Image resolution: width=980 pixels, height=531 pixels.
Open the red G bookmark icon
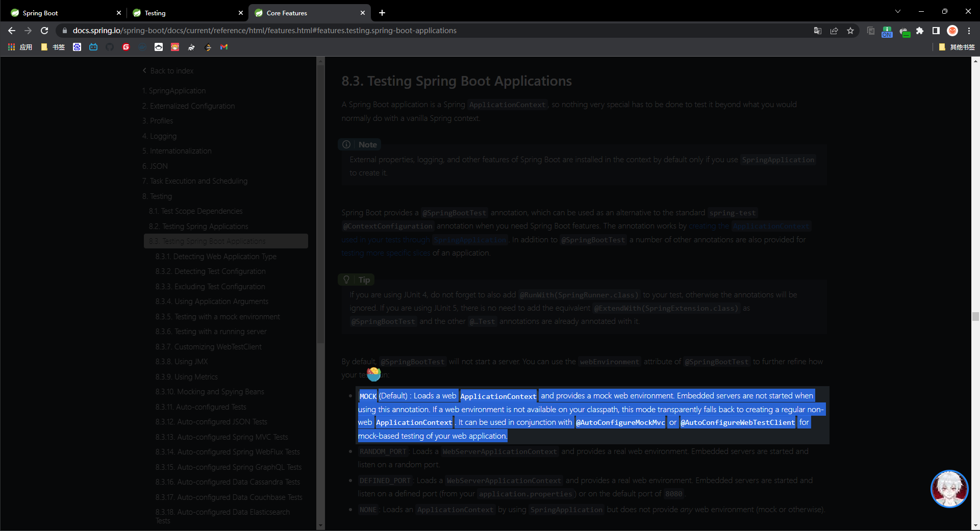click(x=126, y=47)
